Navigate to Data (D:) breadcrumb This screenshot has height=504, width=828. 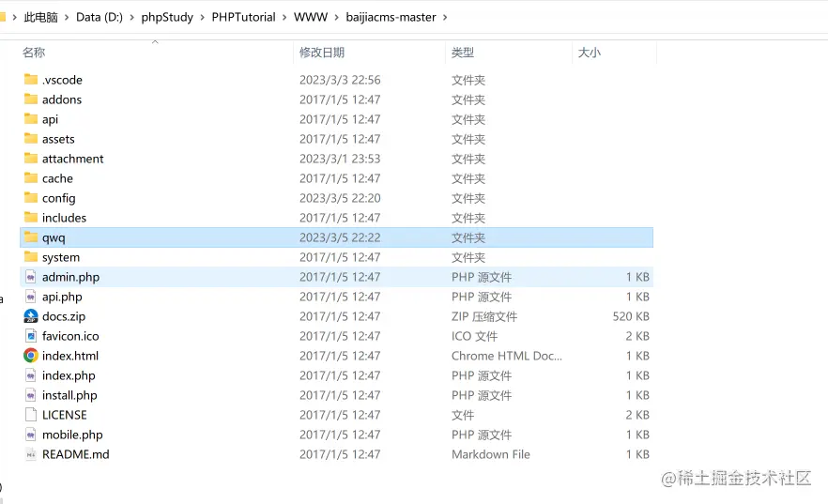(100, 18)
